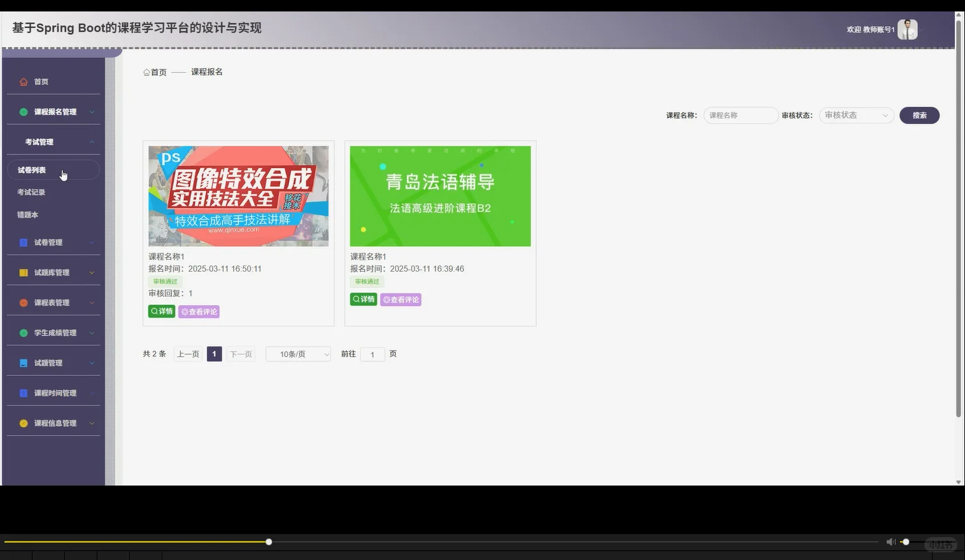
Task: Click the 搜索 search button
Action: pyautogui.click(x=919, y=115)
